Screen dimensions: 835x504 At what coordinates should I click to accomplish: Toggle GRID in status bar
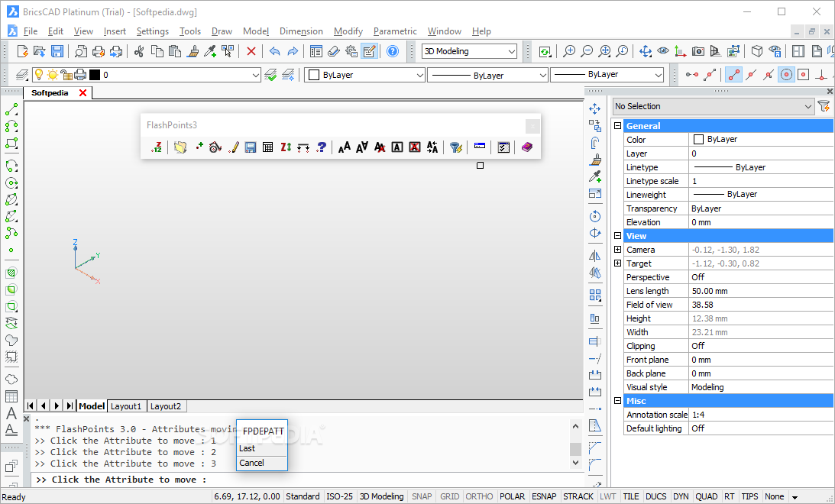449,496
